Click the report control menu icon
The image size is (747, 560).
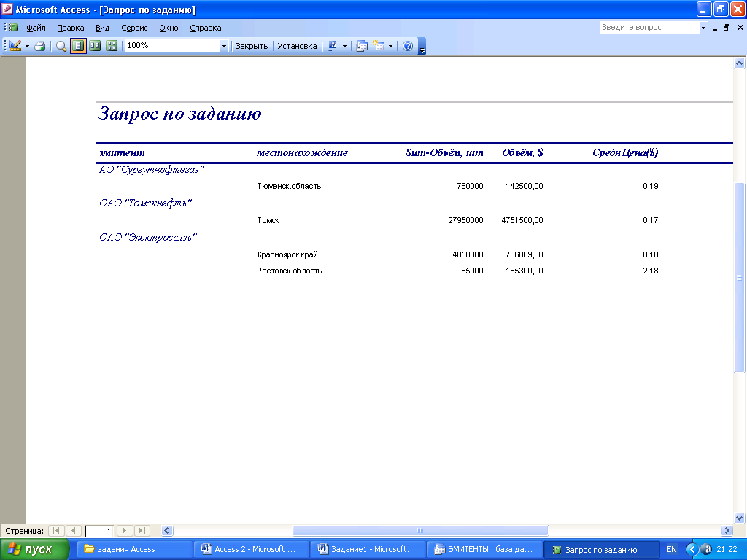(x=12, y=28)
